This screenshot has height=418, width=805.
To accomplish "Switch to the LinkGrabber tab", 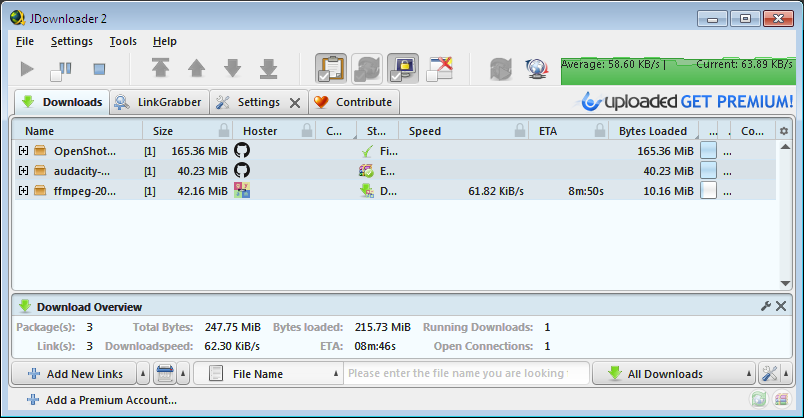I will (159, 102).
